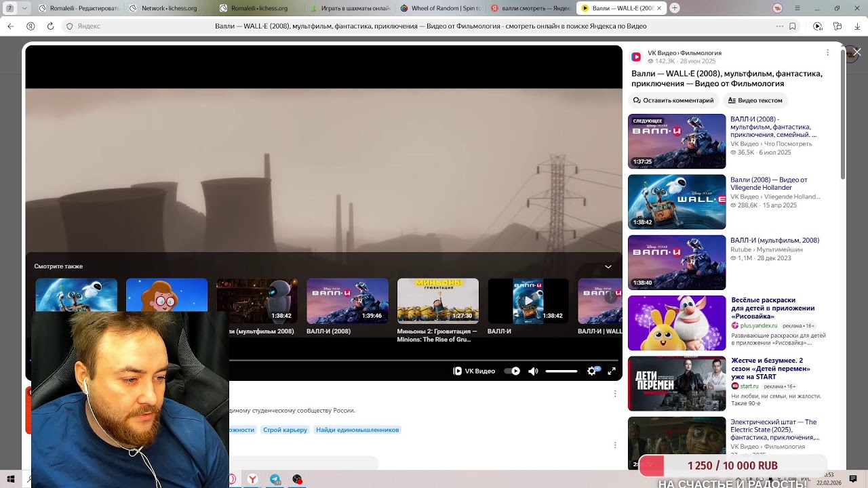Image resolution: width=868 pixels, height=488 pixels.
Task: Open Электрический штат video link
Action: tap(774, 430)
